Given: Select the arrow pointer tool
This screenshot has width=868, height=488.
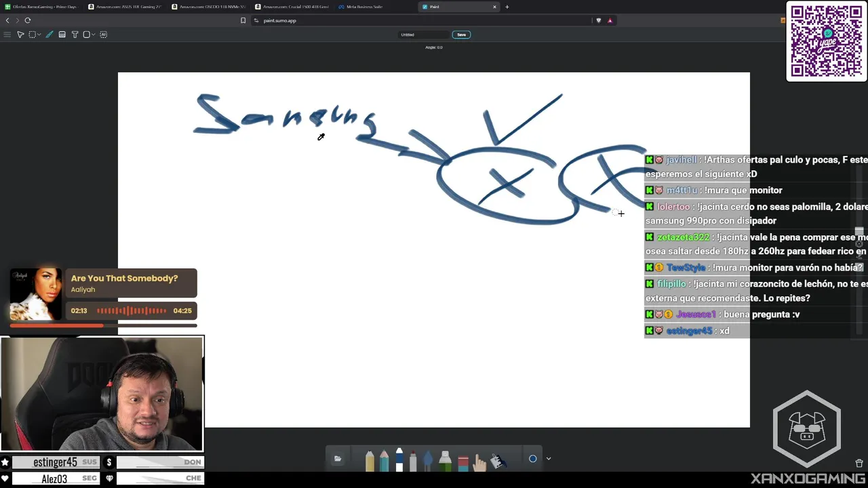Looking at the screenshot, I should pos(20,35).
